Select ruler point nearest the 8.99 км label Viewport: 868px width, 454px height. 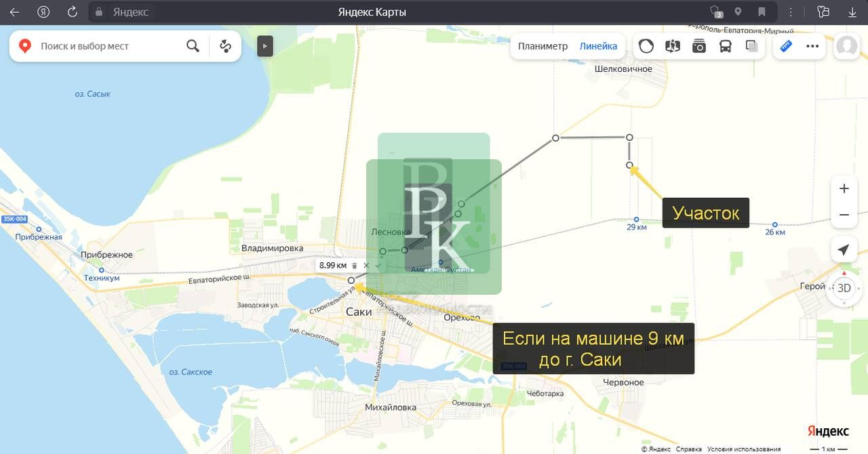point(351,280)
